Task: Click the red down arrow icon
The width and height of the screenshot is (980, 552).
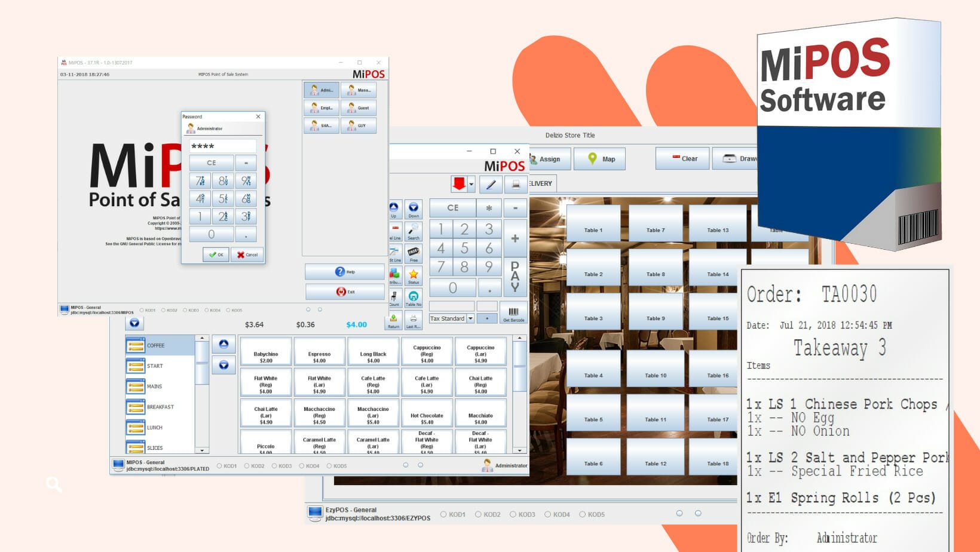Action: point(459,184)
